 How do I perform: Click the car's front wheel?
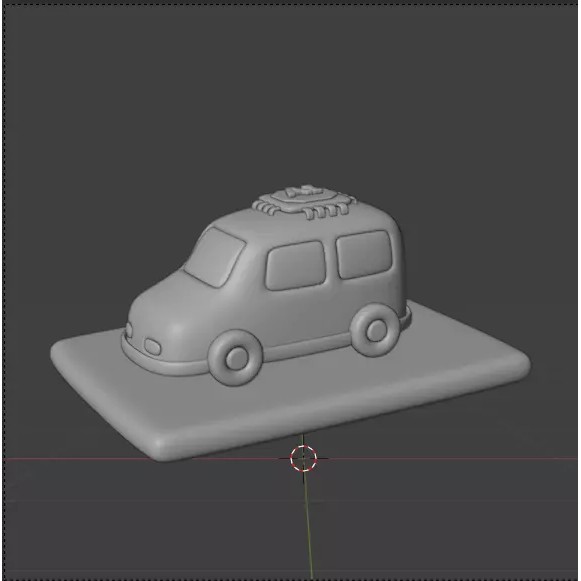[236, 358]
